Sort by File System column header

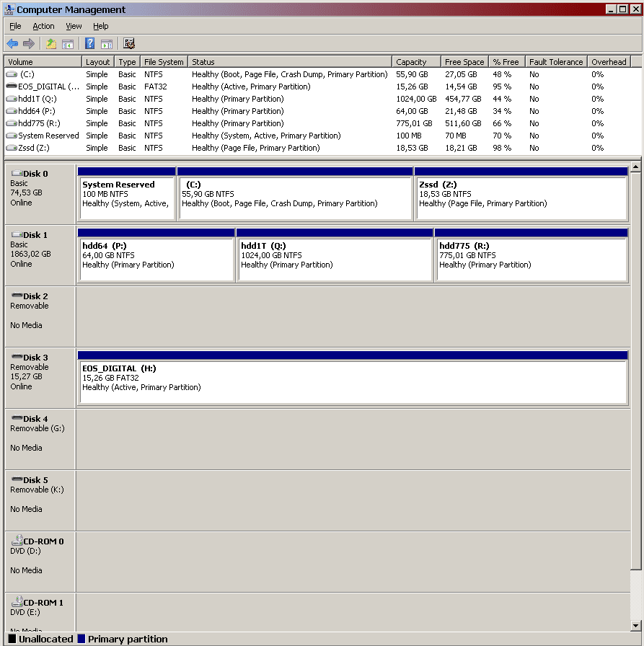click(164, 62)
